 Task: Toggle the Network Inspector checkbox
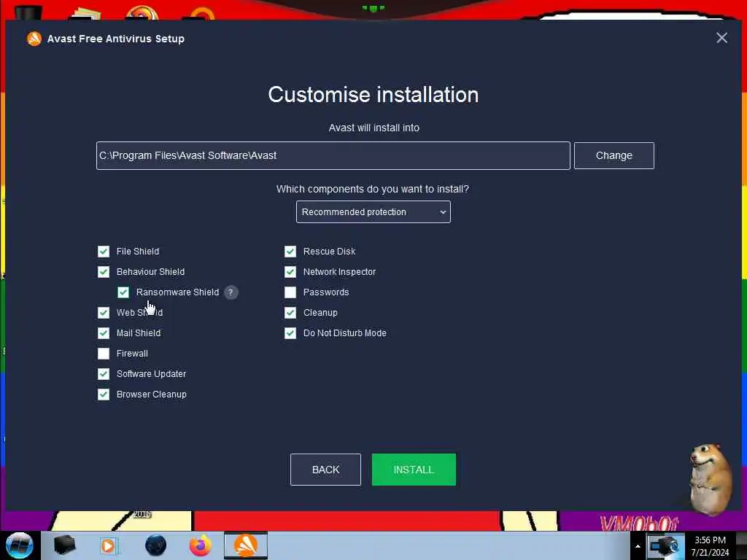pyautogui.click(x=290, y=272)
